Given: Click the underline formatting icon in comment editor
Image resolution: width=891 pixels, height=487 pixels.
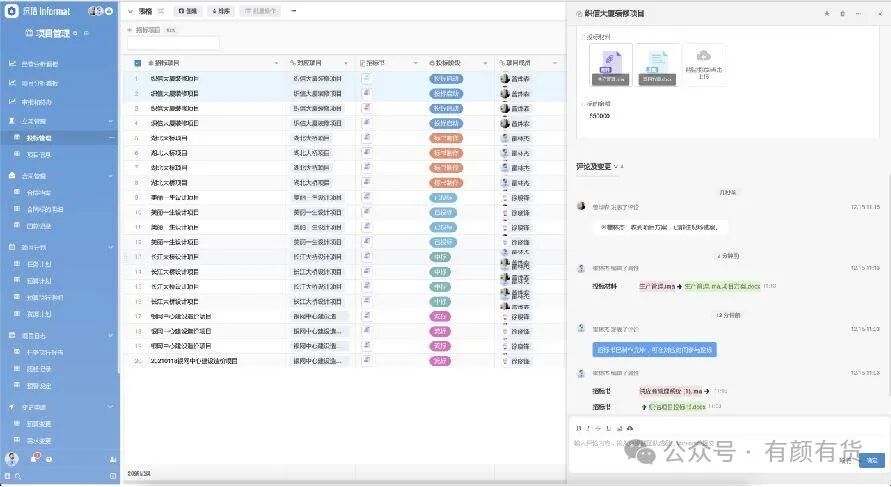Looking at the screenshot, I should 608,428.
